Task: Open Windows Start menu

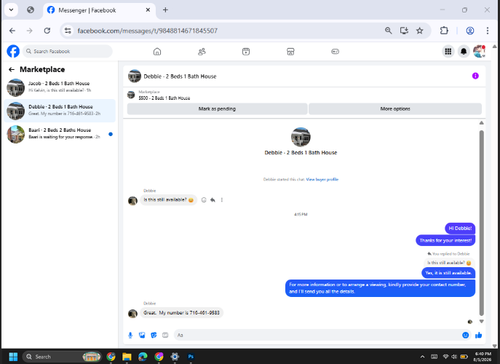Action: pyautogui.click(x=13, y=357)
